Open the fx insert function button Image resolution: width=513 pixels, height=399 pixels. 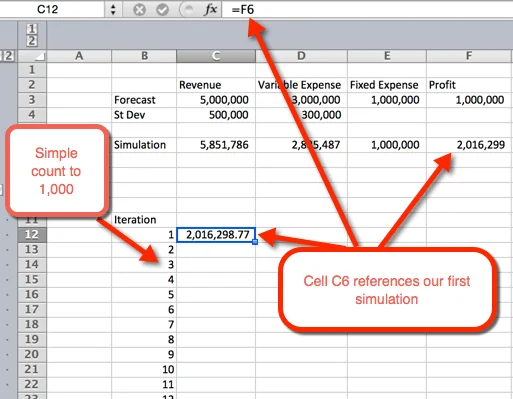pos(210,10)
